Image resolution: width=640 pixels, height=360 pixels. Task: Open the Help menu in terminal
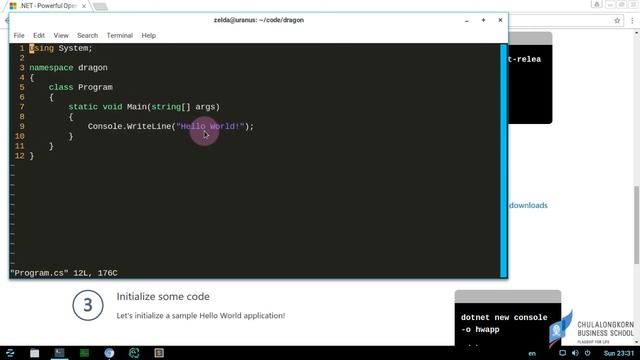click(x=149, y=36)
